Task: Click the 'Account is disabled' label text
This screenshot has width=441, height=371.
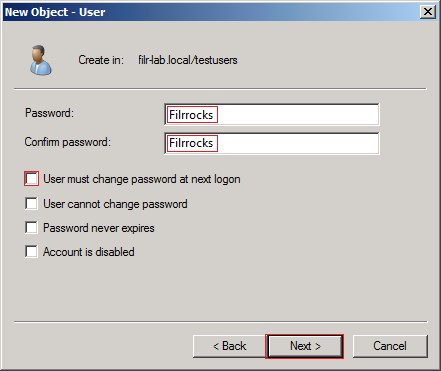Action: [x=89, y=252]
